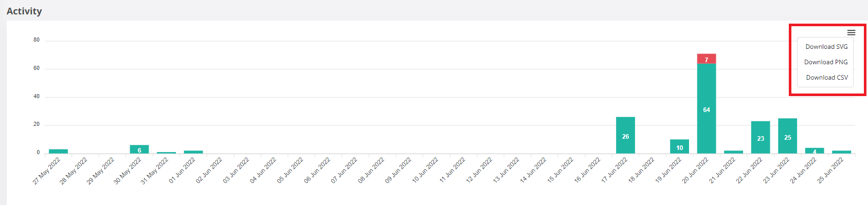Image resolution: width=868 pixels, height=205 pixels.
Task: Click the small bar for 27 May 2022
Action: 58,151
